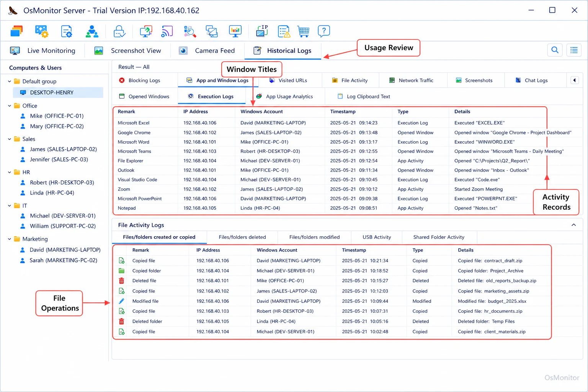Show the Files/folders deleted tab

[242, 237]
